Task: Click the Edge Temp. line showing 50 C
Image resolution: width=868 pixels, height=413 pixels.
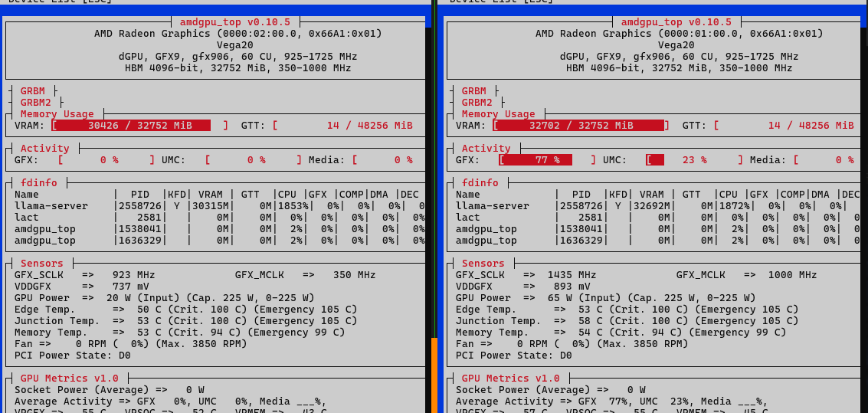Action: (x=186, y=310)
